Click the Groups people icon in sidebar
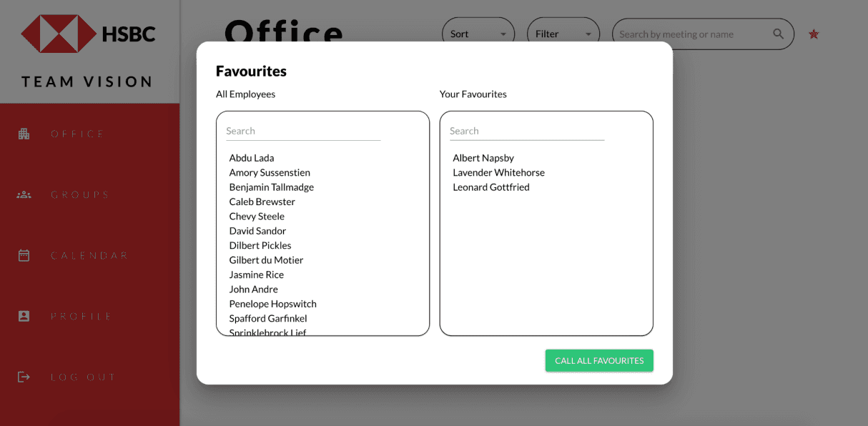Image resolution: width=868 pixels, height=426 pixels. click(x=24, y=194)
